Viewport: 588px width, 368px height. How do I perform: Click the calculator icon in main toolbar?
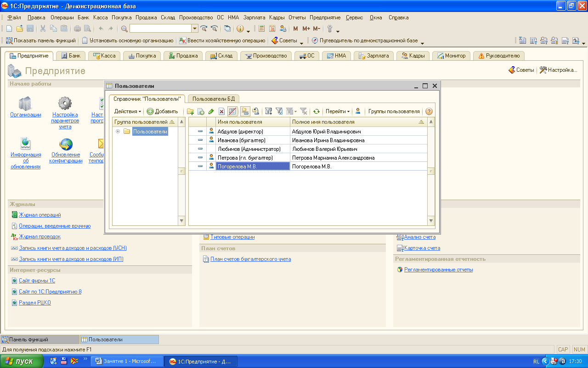click(261, 29)
